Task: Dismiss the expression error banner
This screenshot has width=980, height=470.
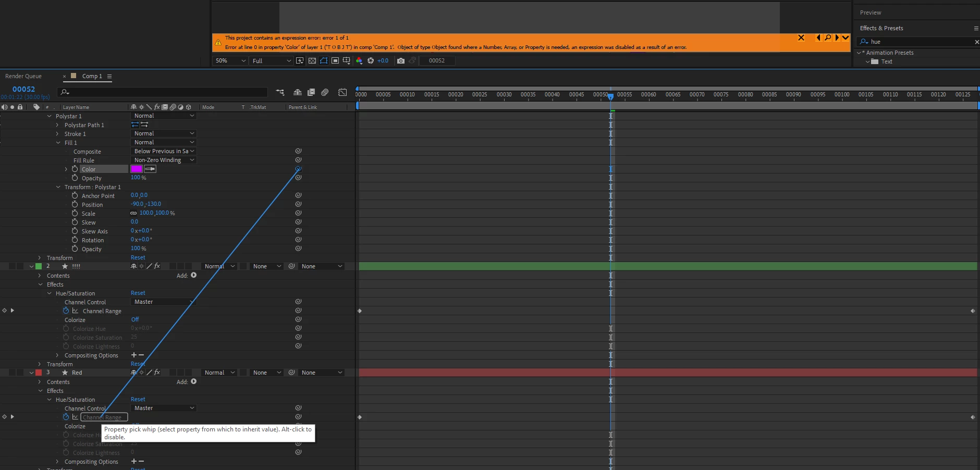Action: pos(801,38)
